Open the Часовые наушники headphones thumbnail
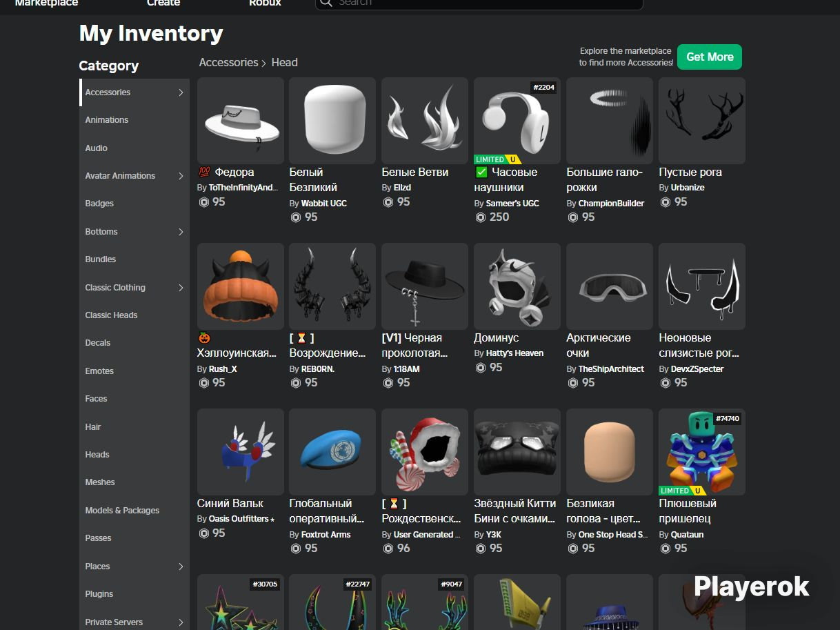Viewport: 840px width, 630px height. coord(517,121)
